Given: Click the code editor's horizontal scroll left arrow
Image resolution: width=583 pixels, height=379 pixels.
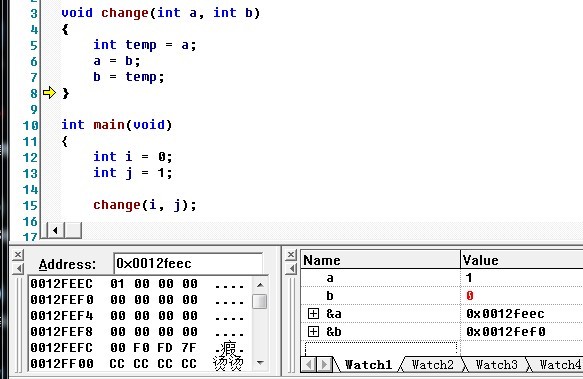Looking at the screenshot, I should point(55,230).
